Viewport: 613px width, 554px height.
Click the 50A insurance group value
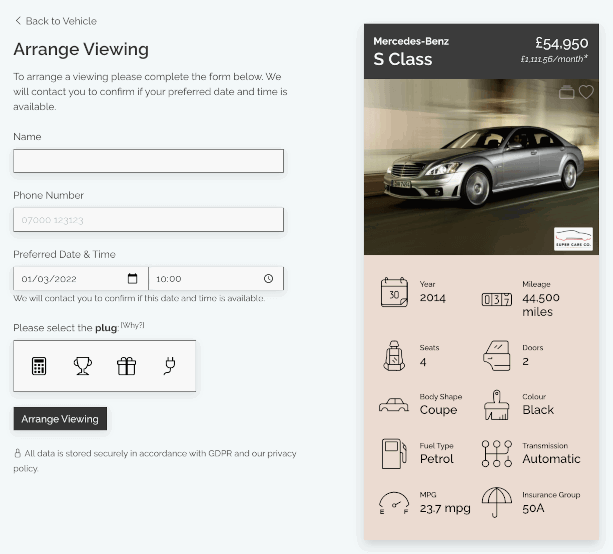pyautogui.click(x=534, y=508)
